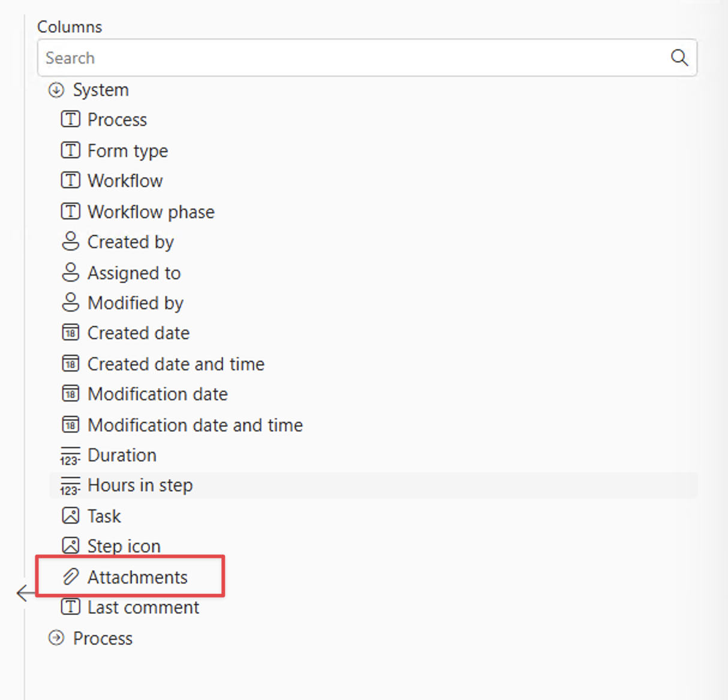Collapse the System group arrow
The image size is (728, 700).
pyautogui.click(x=56, y=90)
